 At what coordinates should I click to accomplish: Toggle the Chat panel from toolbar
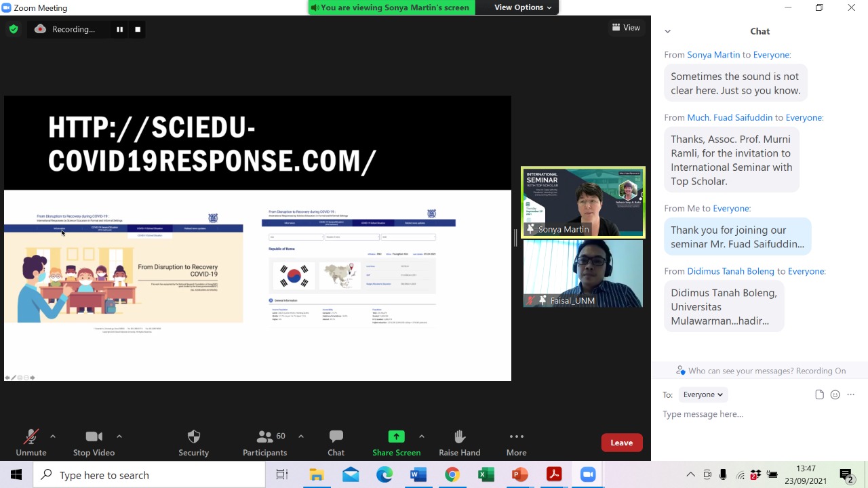coord(336,443)
